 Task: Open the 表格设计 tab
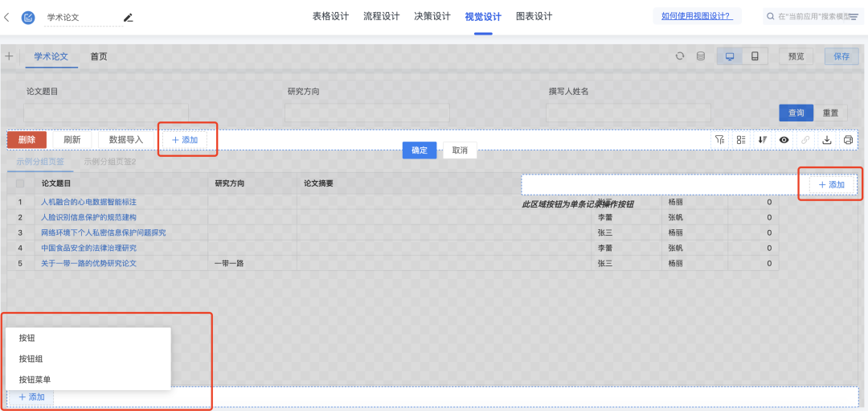pos(330,17)
